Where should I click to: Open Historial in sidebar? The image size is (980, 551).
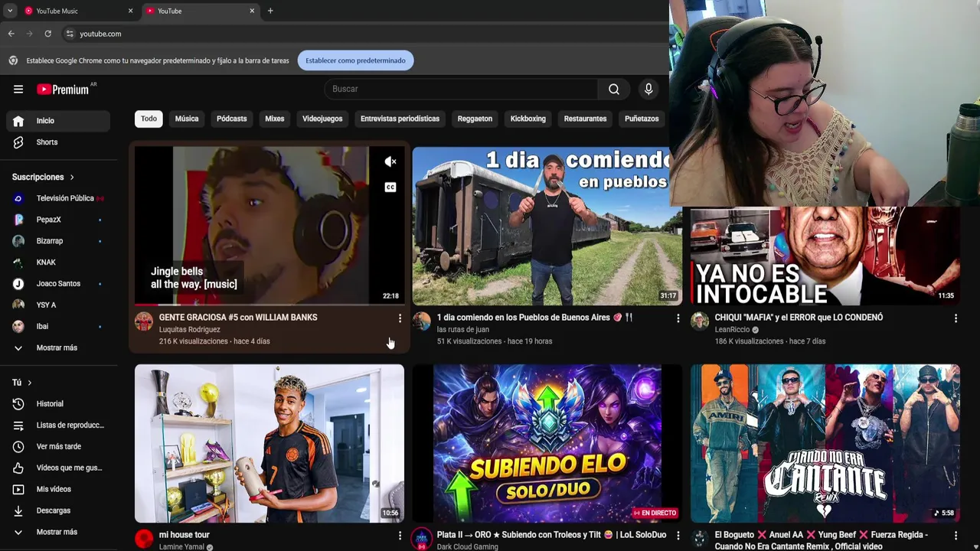pyautogui.click(x=58, y=404)
